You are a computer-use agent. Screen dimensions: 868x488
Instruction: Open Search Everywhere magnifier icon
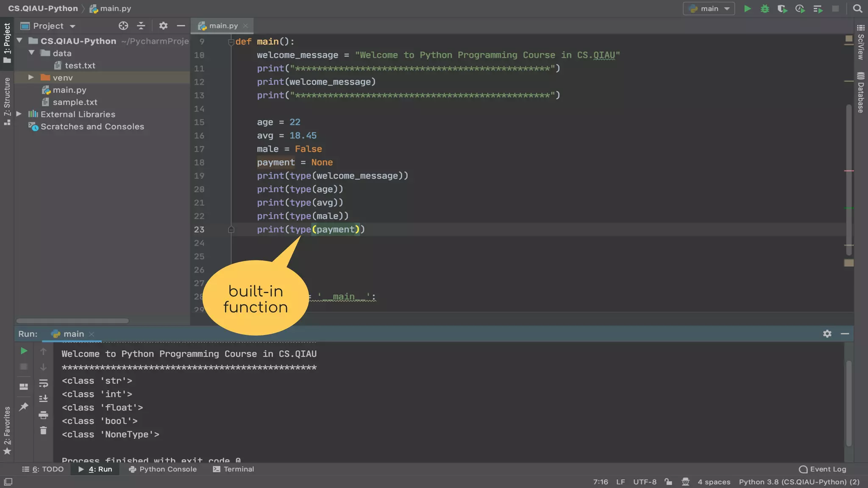(857, 8)
